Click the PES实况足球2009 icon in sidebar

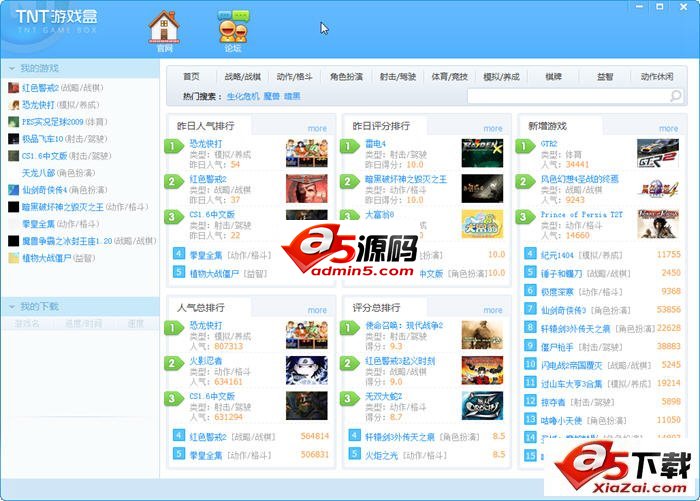pos(13,121)
